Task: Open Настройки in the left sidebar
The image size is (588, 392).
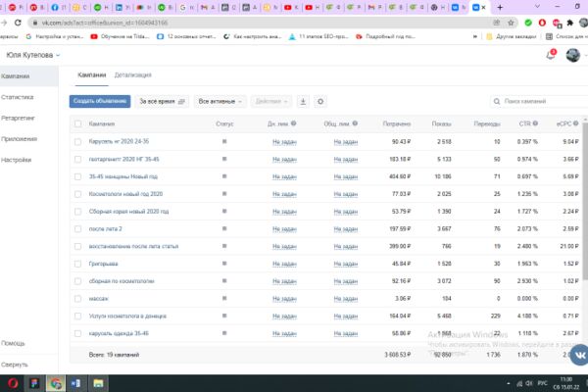Action: pyautogui.click(x=16, y=160)
